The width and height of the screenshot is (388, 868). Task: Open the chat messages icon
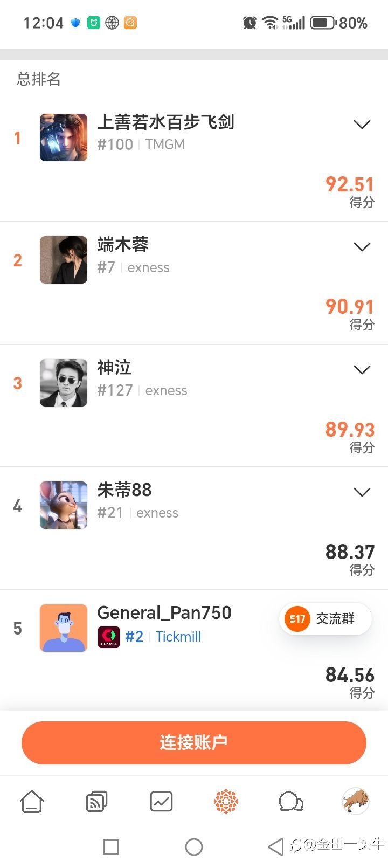(x=291, y=802)
